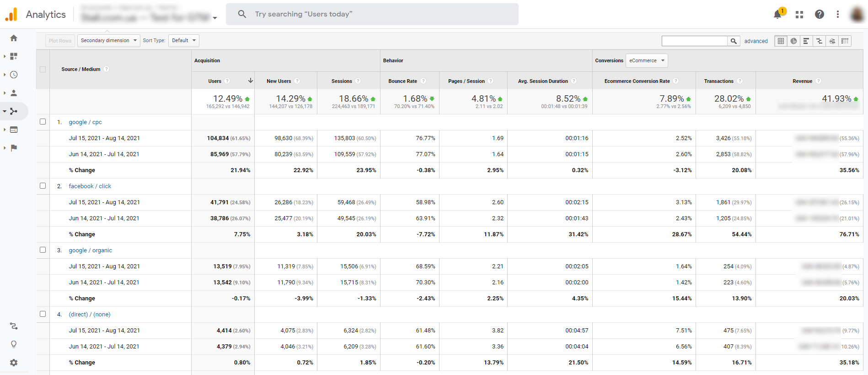Open the account property selector dropdown arrow
Image resolution: width=868 pixels, height=375 pixels.
pyautogui.click(x=215, y=18)
